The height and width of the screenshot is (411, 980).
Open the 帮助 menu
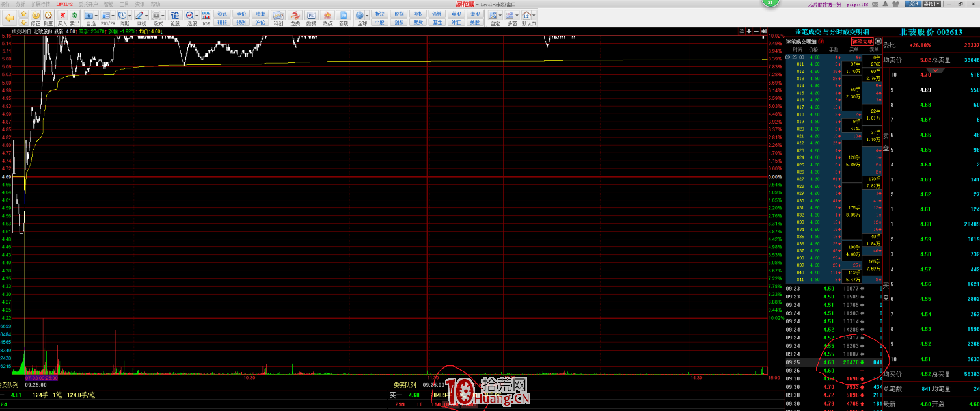pos(155,4)
